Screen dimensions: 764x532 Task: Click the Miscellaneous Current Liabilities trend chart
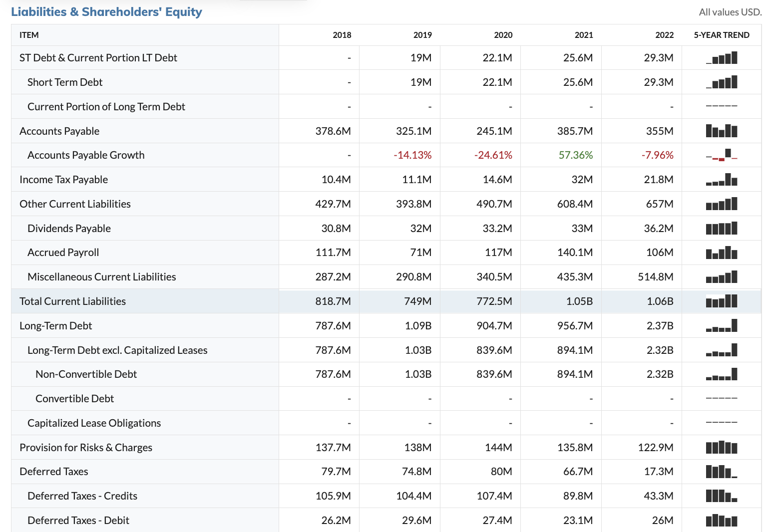coord(722,277)
